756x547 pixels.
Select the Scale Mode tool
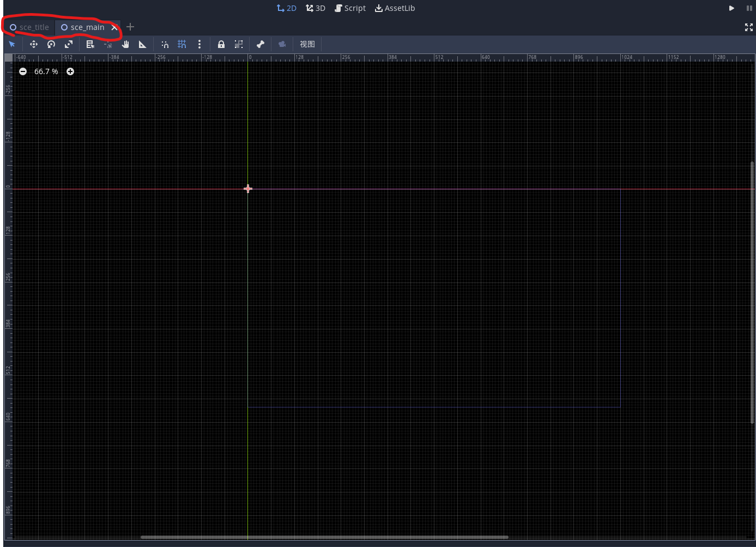click(x=69, y=44)
